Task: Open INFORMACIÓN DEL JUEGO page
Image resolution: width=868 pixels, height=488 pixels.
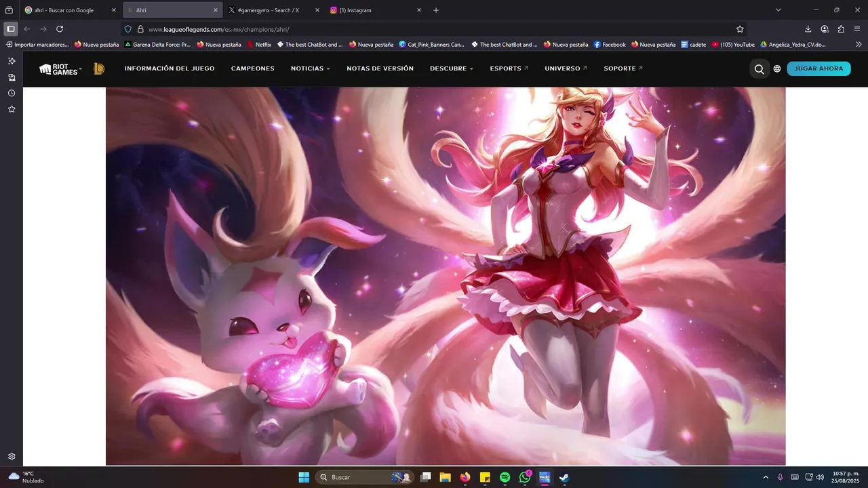Action: [x=170, y=68]
